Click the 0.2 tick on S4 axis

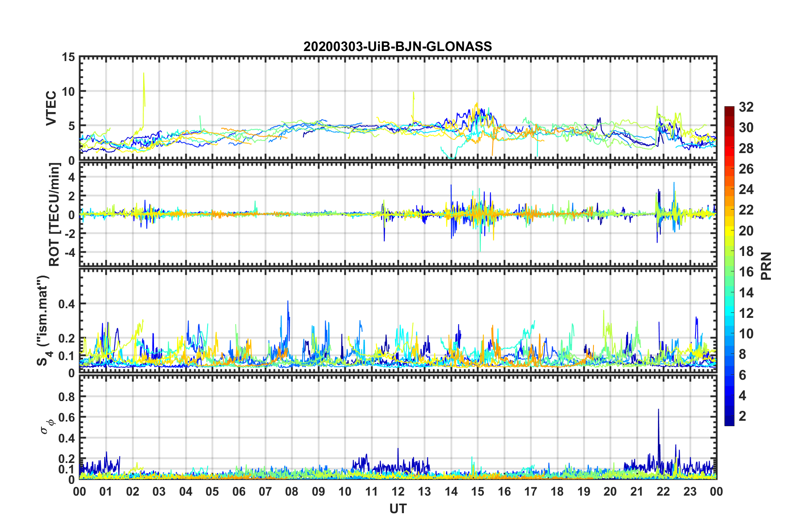pyautogui.click(x=67, y=338)
